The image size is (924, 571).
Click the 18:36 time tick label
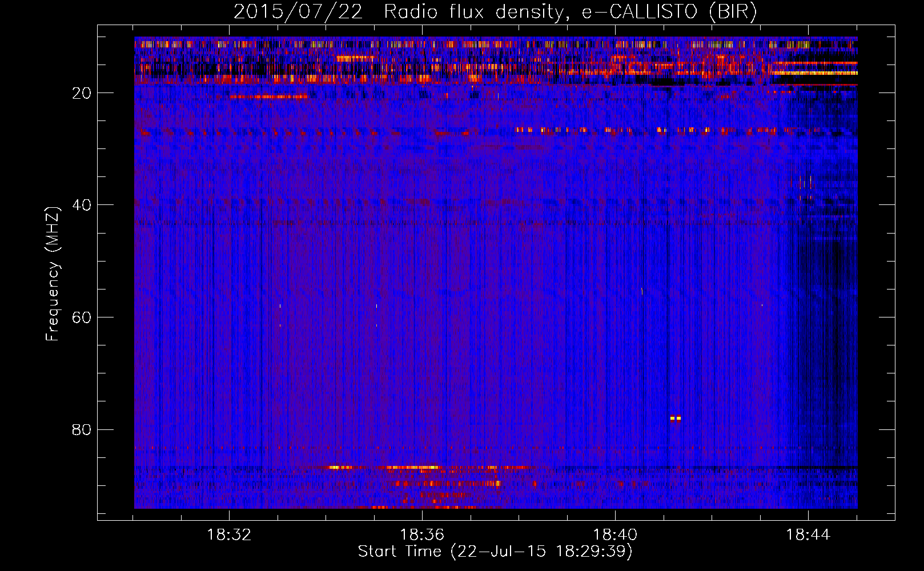tap(422, 535)
